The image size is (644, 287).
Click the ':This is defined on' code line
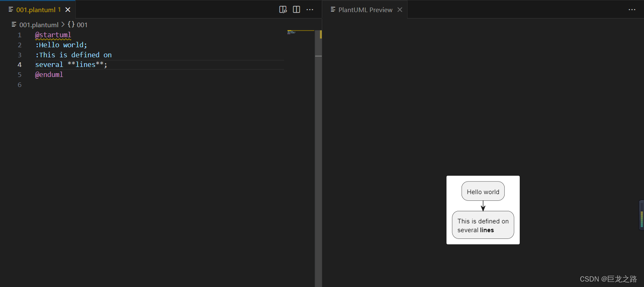pyautogui.click(x=73, y=55)
